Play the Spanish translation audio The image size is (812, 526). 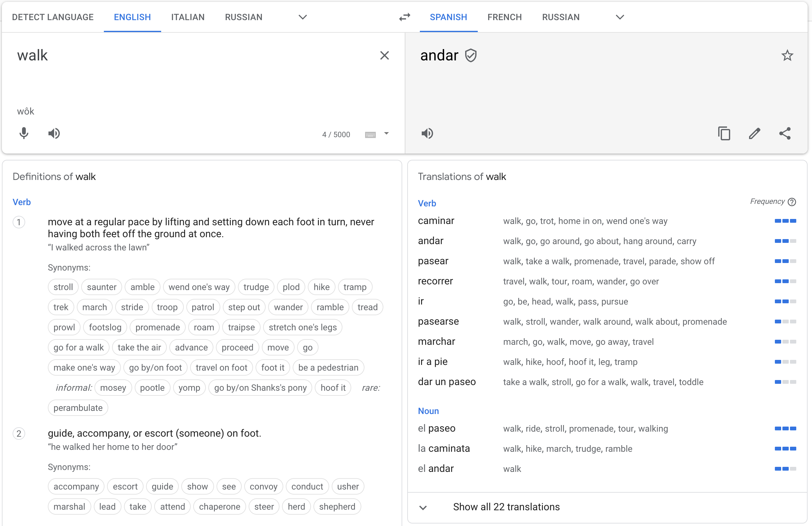coord(427,133)
